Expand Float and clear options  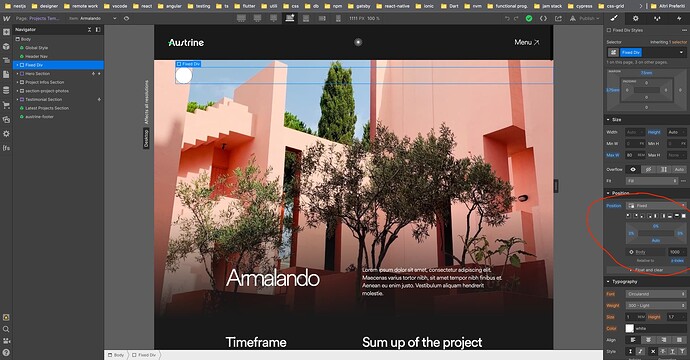646,270
